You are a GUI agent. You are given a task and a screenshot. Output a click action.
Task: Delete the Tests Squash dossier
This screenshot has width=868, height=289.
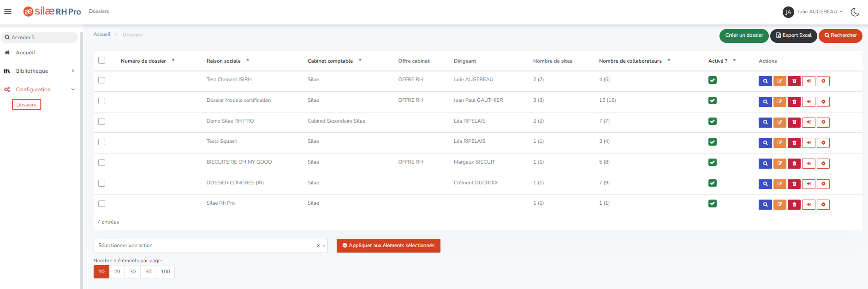(794, 143)
